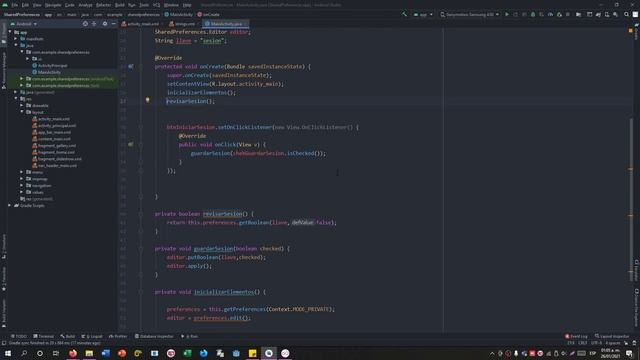The height and width of the screenshot is (360, 640).
Task: Expand the manifests folder
Action: click(x=16, y=39)
